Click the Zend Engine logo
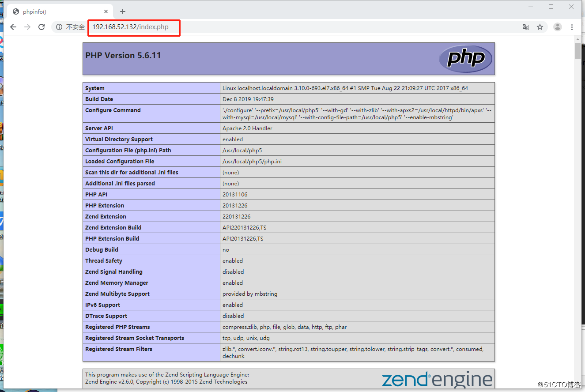Screen dimensions: 585x392 [x=437, y=379]
